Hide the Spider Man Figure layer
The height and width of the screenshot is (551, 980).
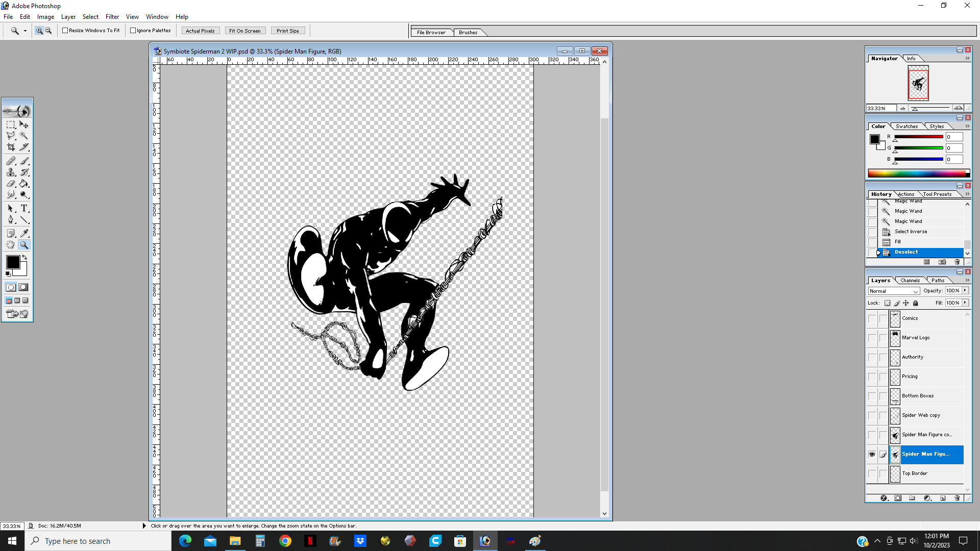(872, 454)
